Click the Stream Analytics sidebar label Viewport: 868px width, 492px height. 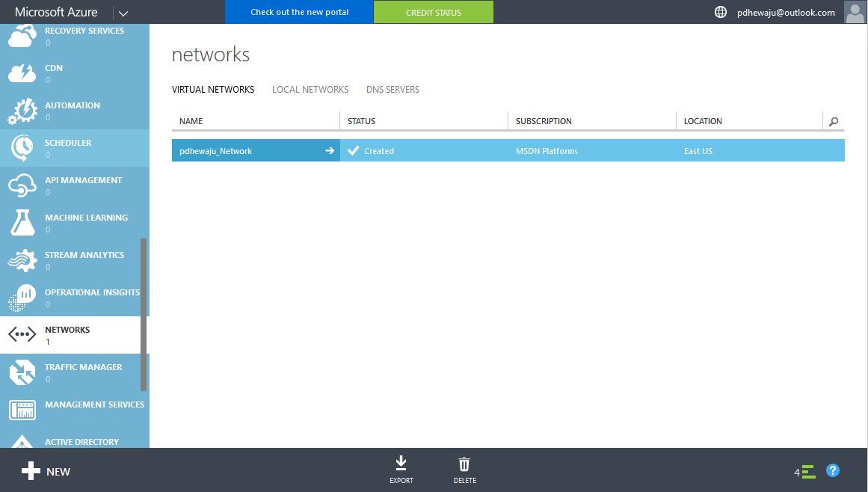point(84,254)
